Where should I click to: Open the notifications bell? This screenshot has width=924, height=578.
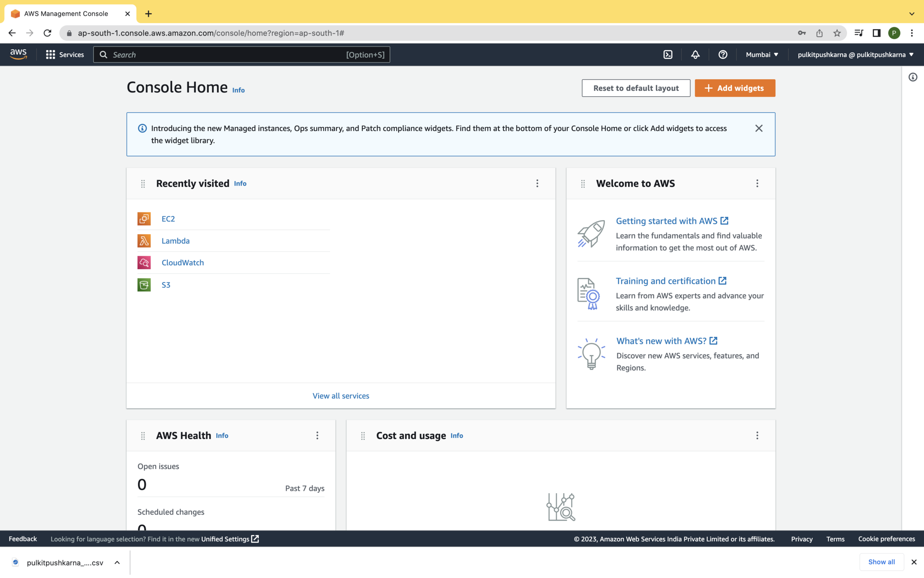tap(695, 54)
